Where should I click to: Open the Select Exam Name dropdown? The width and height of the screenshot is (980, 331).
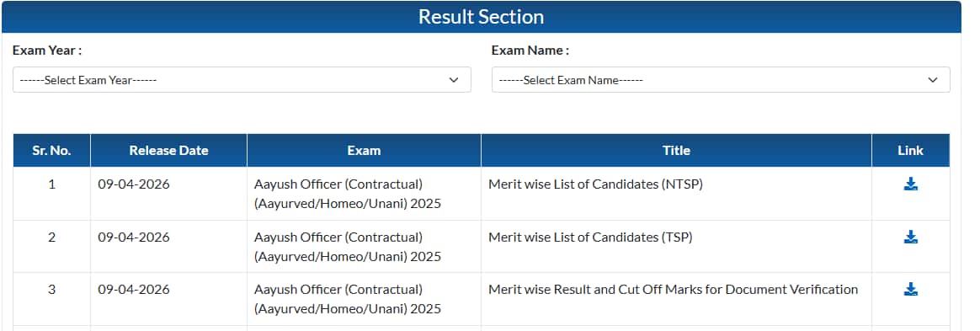pos(721,80)
